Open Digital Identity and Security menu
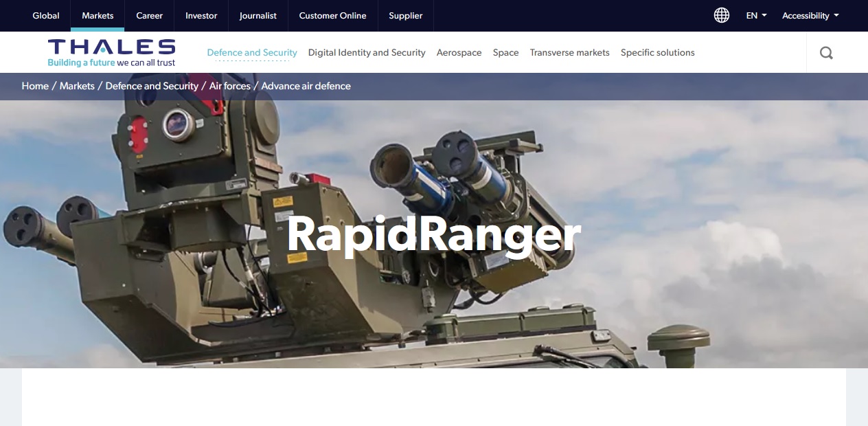868x426 pixels. pyautogui.click(x=367, y=52)
